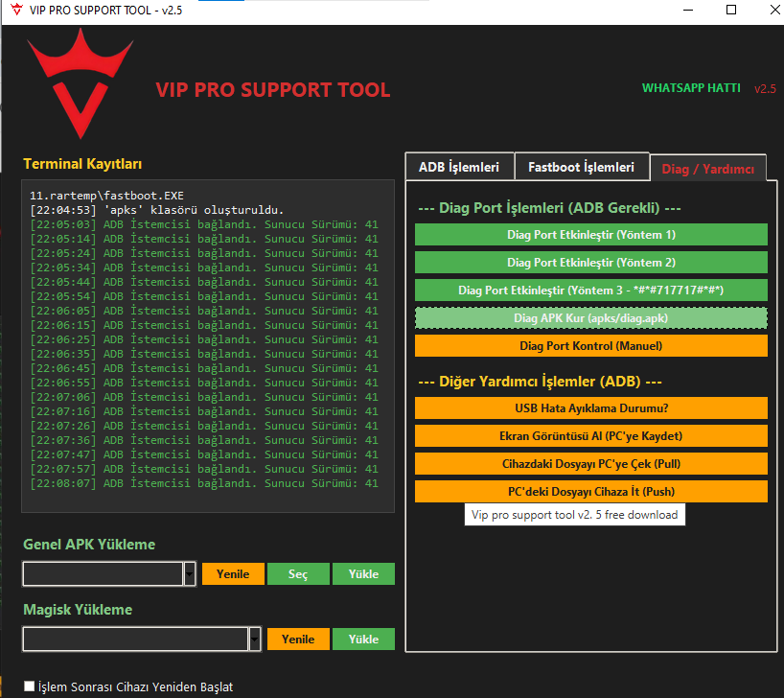The image size is (784, 698).
Task: Open the Magisk Yükleme dropdown list
Action: point(254,639)
